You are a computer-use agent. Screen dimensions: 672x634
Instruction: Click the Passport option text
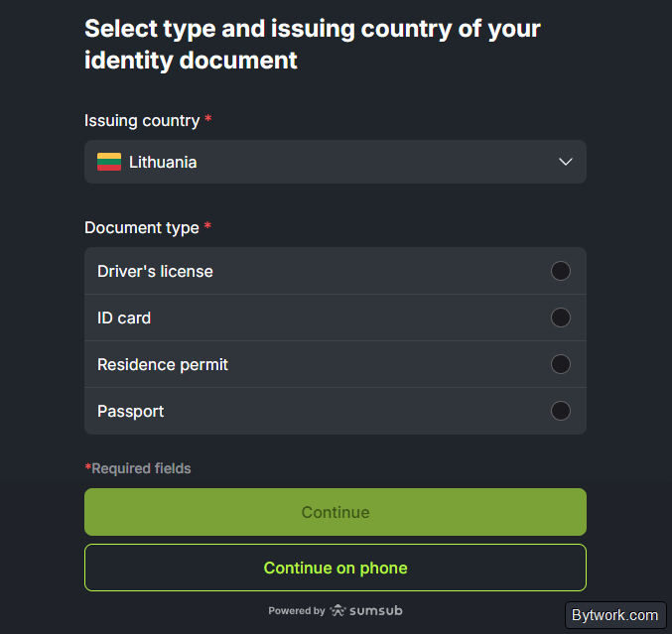[130, 411]
